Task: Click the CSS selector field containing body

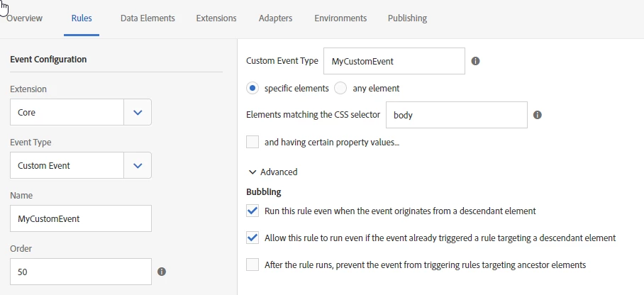Action: click(456, 115)
